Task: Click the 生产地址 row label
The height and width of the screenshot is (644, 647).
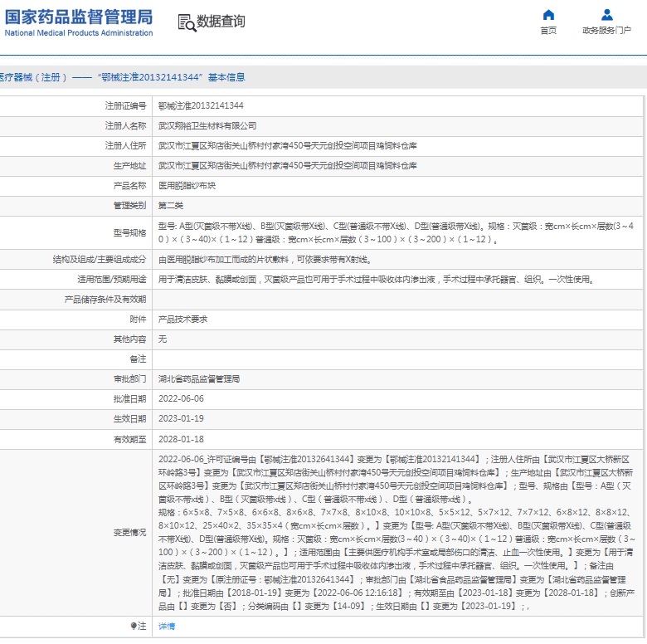Action: click(x=129, y=165)
